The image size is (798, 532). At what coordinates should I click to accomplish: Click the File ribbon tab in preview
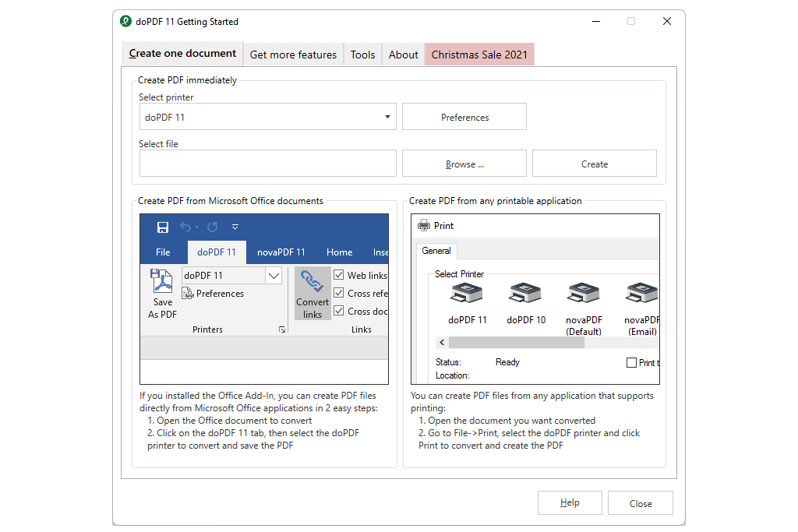pos(163,252)
